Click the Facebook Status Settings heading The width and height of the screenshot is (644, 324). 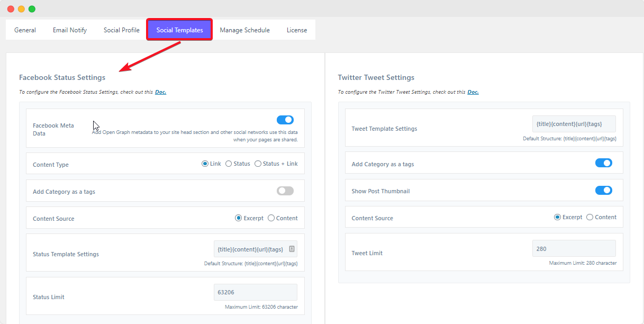62,77
